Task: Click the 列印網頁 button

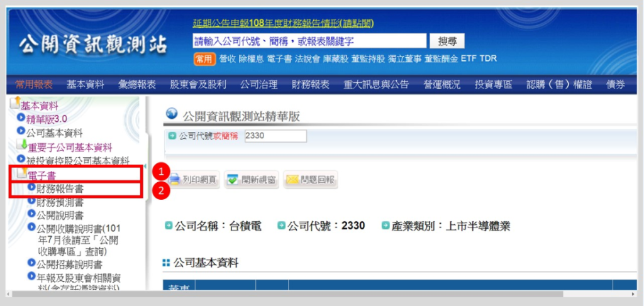Action: pyautogui.click(x=193, y=179)
